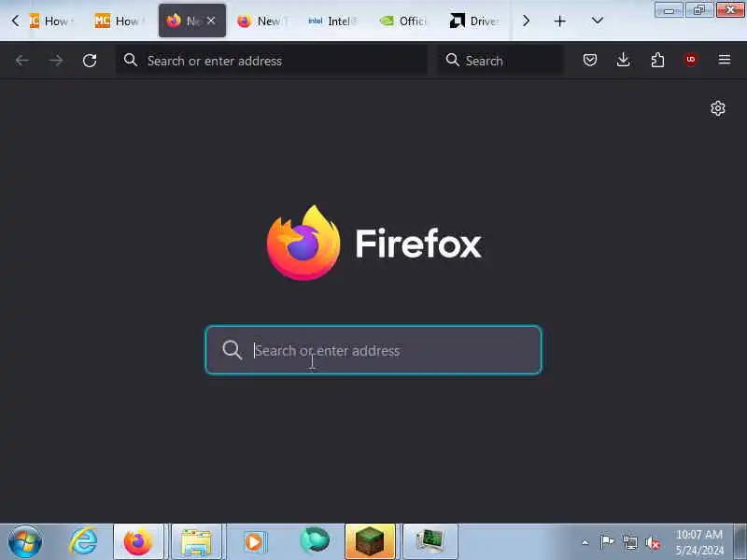Launch Internet Explorer from taskbar

(84, 542)
